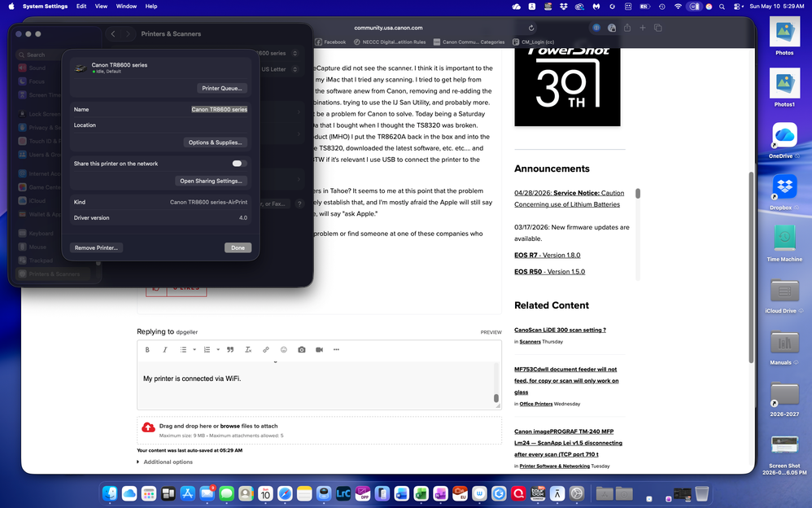Click the red cloud upload icon in the attachment area
The image size is (812, 508).
[148, 427]
